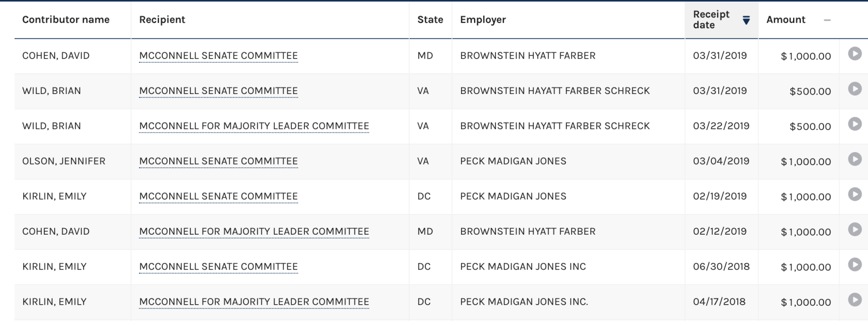Expand details arrow for Cohen 02/12/2019 row
The image size is (868, 321).
point(854,230)
